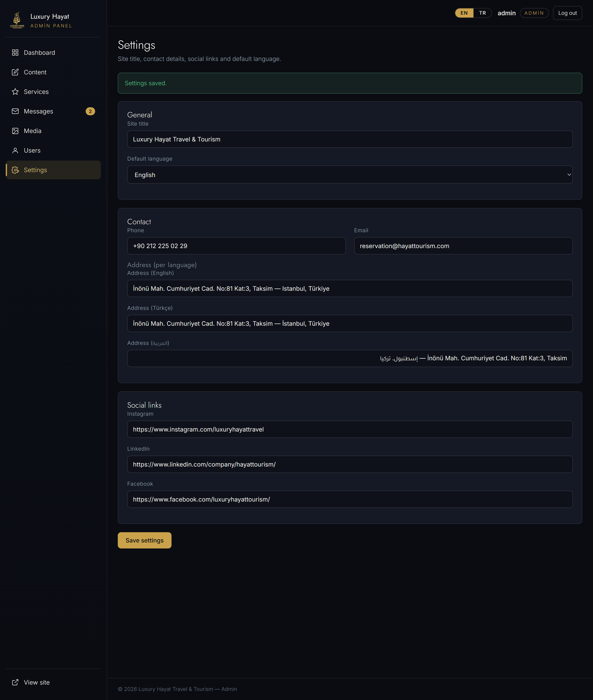Open Users via the person icon
The height and width of the screenshot is (700, 593).
click(x=15, y=150)
